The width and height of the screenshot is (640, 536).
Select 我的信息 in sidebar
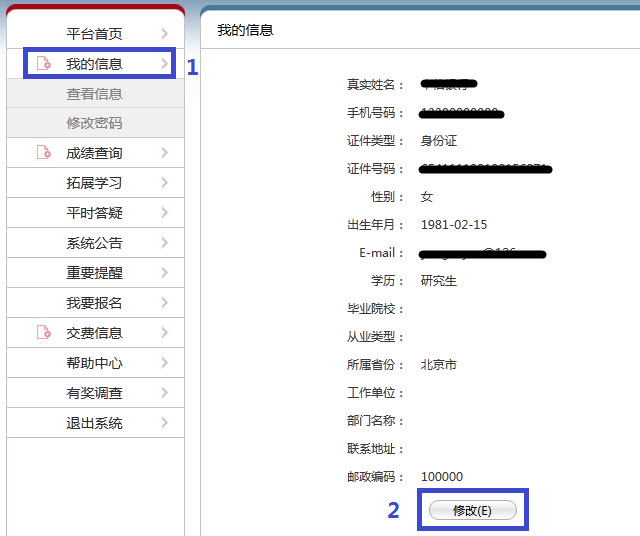(x=94, y=64)
